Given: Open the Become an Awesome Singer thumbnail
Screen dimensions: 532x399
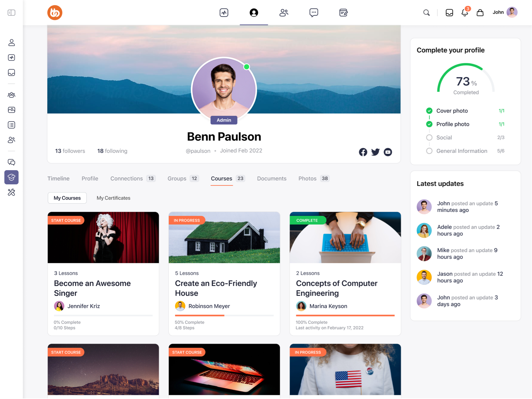Looking at the screenshot, I should pyautogui.click(x=103, y=237).
